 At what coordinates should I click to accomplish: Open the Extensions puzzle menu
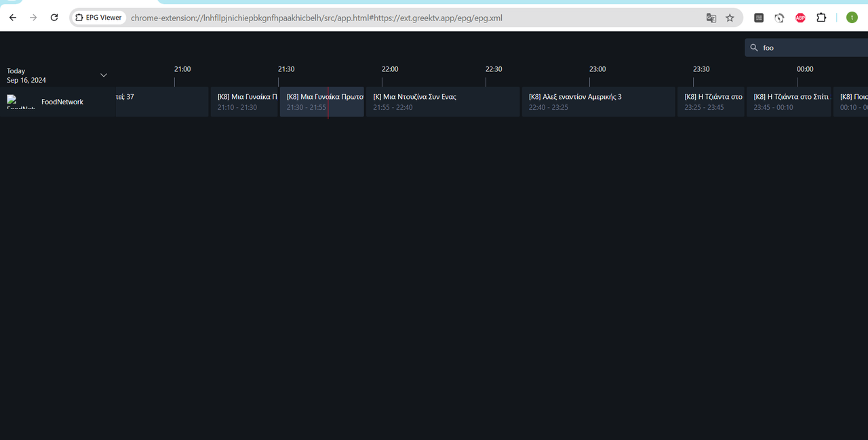pos(821,18)
